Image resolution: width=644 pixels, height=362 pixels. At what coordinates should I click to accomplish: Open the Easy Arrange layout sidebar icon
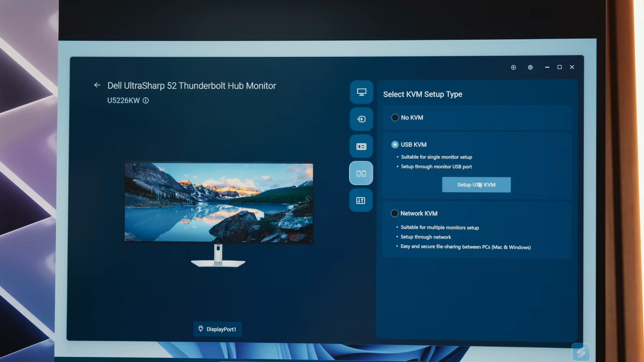[x=361, y=146]
